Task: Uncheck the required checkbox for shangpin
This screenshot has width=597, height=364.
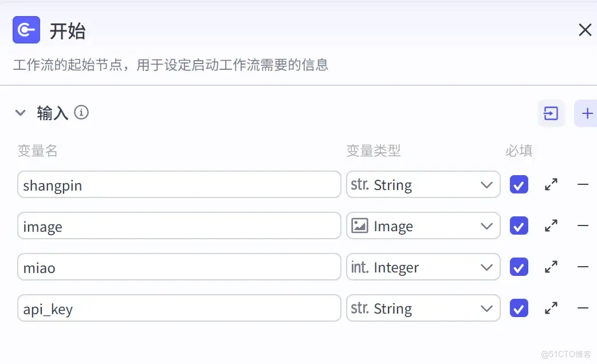Action: (x=519, y=184)
